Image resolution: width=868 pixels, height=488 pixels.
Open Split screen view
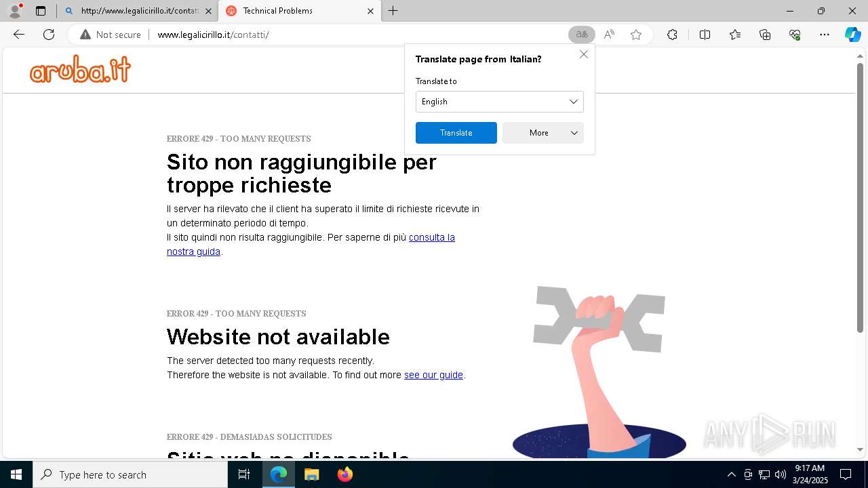pyautogui.click(x=705, y=35)
